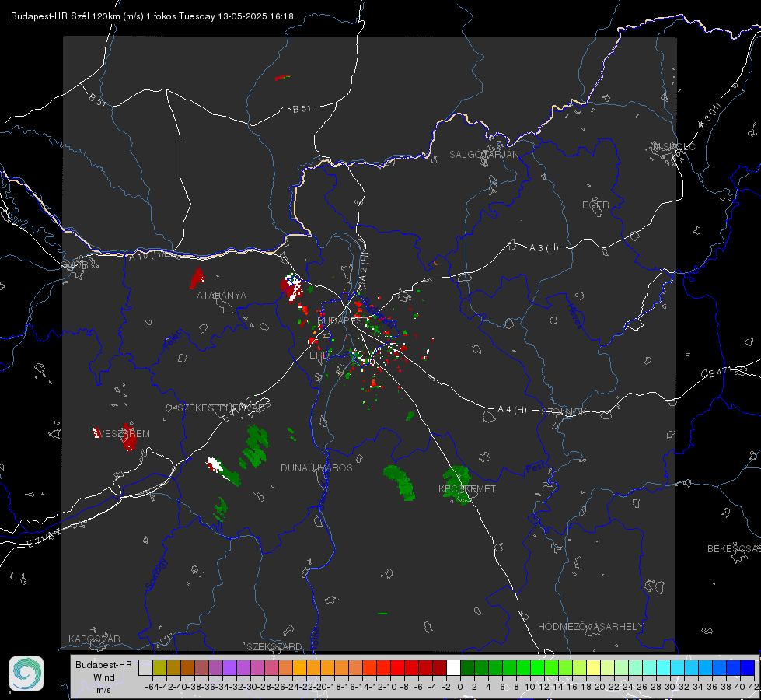The image size is (761, 700).
Task: Select the white zero-velocity swatch in legend
Action: click(x=453, y=668)
